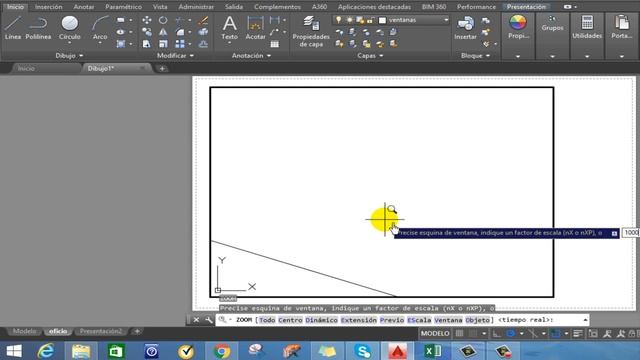
Task: Toggle grid display in status bar
Action: coord(460,334)
